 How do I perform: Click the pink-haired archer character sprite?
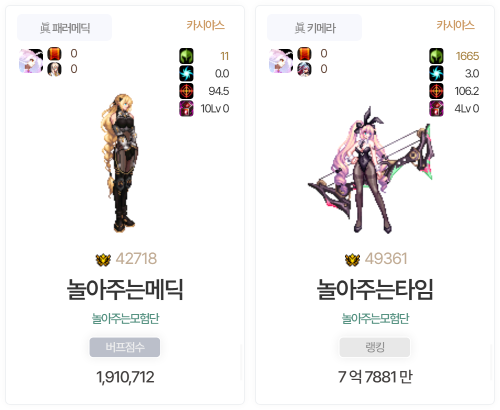coord(370,170)
